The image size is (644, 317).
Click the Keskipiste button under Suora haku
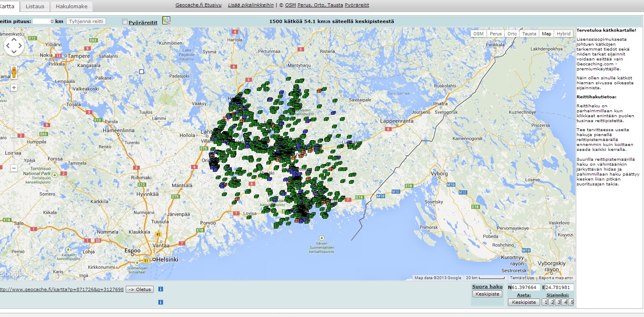pyautogui.click(x=487, y=294)
